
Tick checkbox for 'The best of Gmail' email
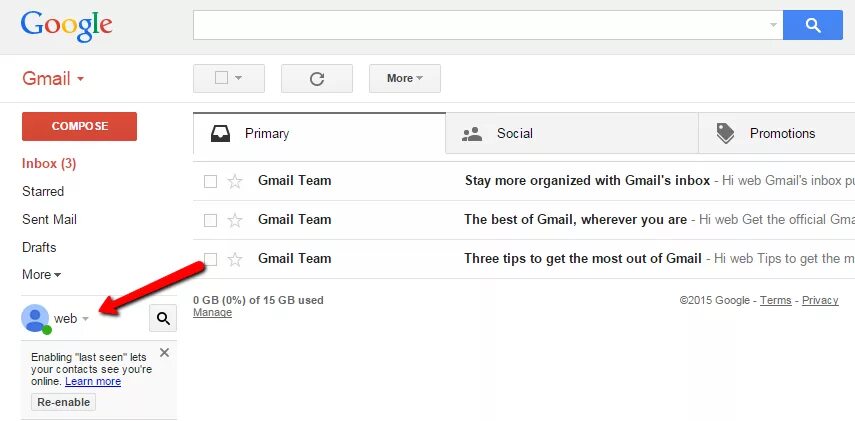[210, 220]
